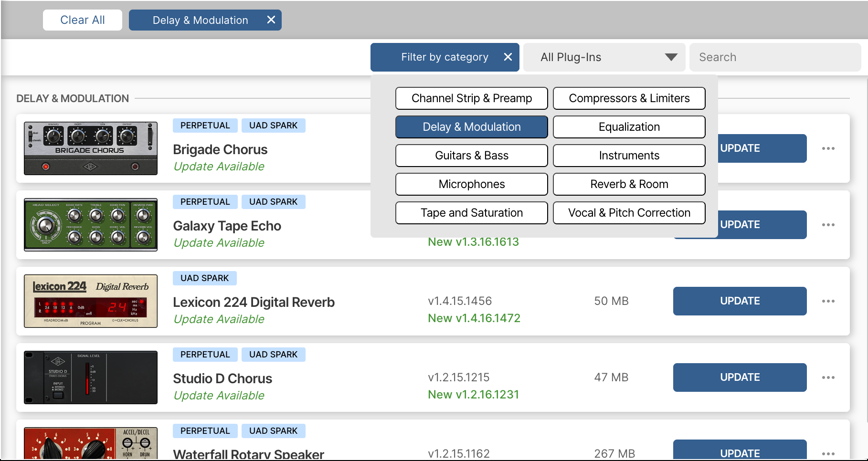Select the Equalization category filter

coord(629,126)
